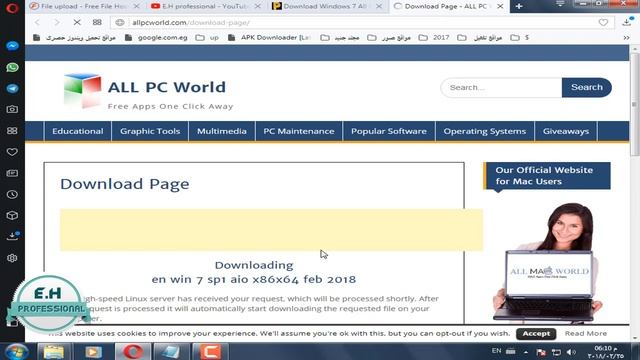Open the Opera main menu logo
The height and width of the screenshot is (360, 640).
[x=12, y=8]
